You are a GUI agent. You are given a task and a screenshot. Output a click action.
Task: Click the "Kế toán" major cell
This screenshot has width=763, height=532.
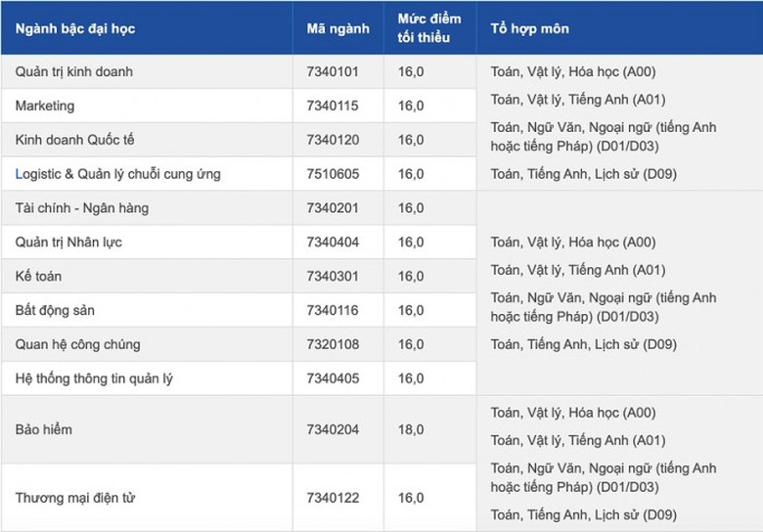tap(39, 277)
